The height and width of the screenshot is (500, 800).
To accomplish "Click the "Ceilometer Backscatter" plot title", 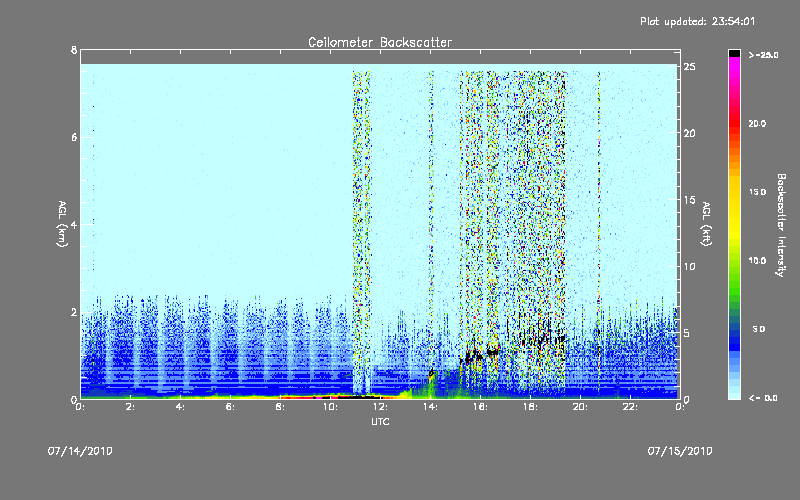I will [x=380, y=42].
